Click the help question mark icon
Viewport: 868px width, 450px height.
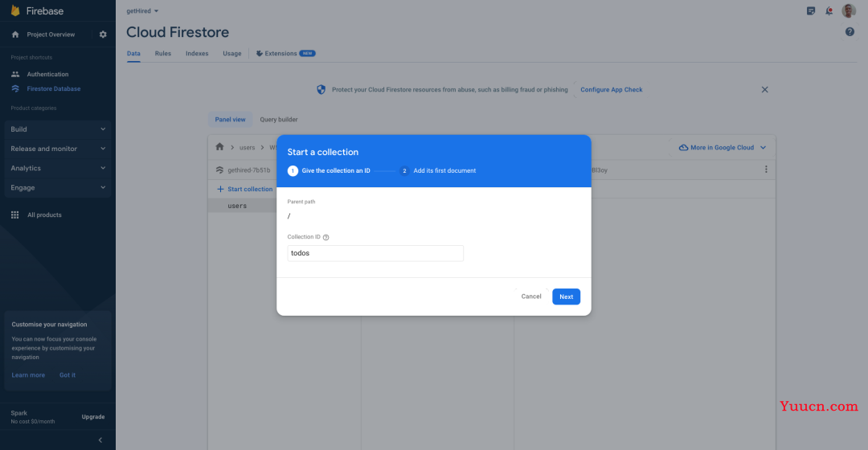coord(850,32)
